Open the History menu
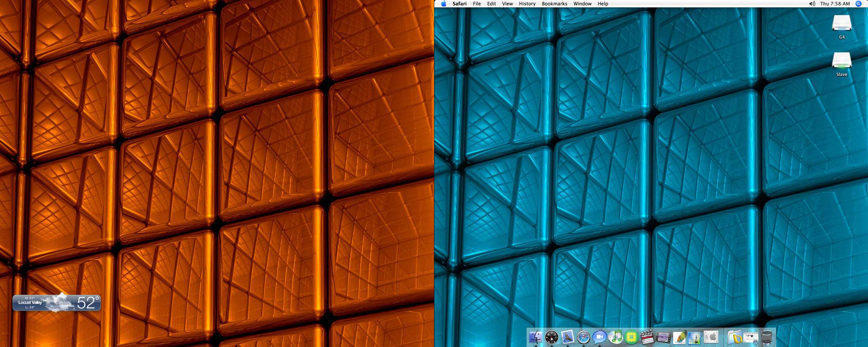Viewport: 868px width, 347px height. tap(527, 4)
